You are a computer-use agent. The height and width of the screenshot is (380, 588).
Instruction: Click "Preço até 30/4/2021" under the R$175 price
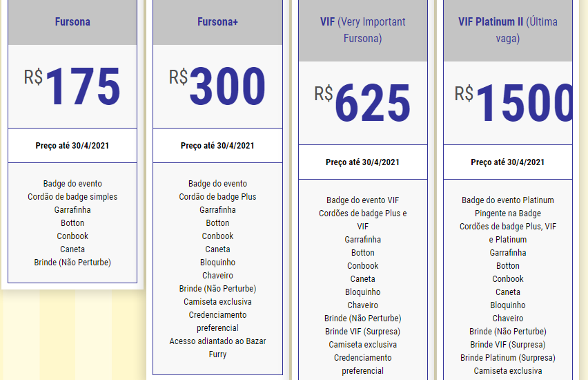click(x=72, y=146)
